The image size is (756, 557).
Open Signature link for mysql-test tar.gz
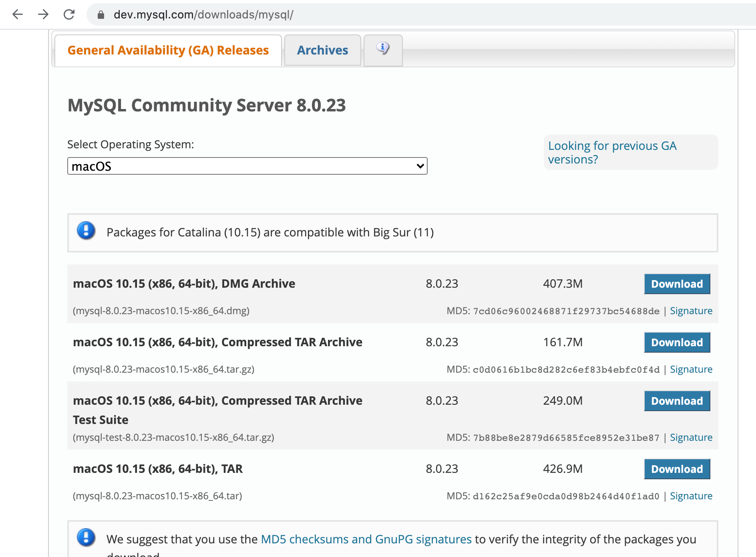pos(691,438)
